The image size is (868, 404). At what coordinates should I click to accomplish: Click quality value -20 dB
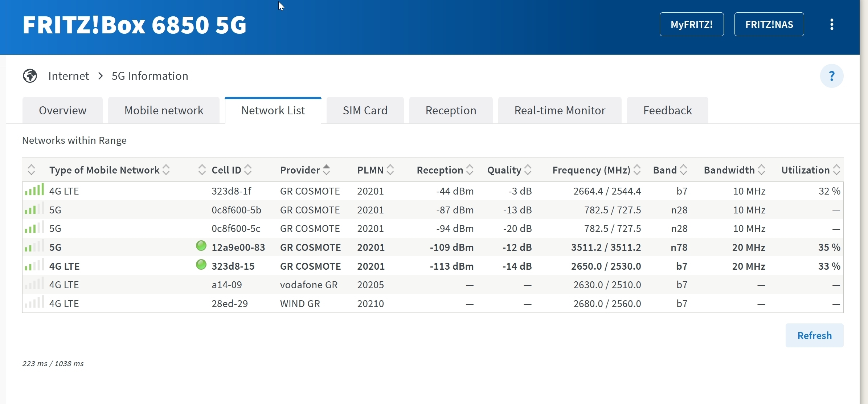click(x=517, y=228)
